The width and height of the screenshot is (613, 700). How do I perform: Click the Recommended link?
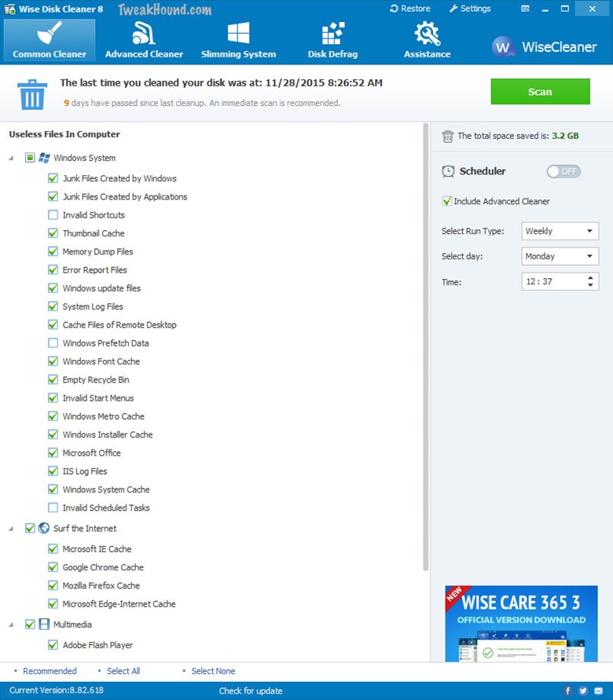pos(50,671)
